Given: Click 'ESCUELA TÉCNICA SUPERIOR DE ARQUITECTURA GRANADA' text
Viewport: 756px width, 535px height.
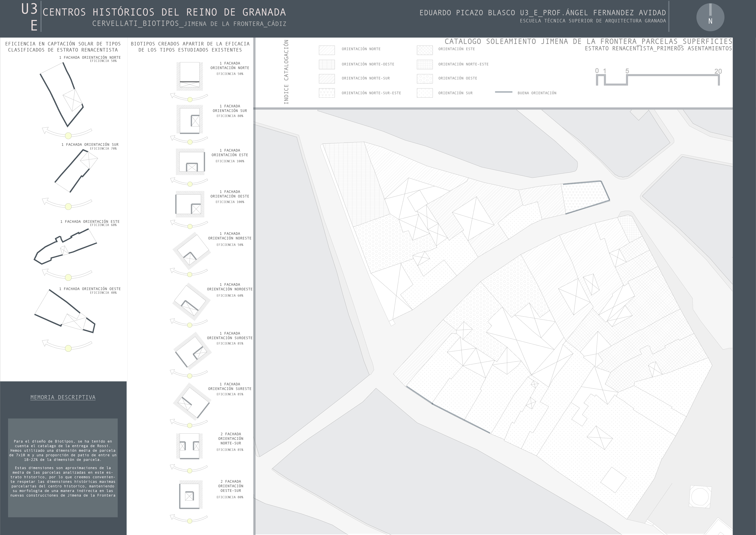Looking at the screenshot, I should (593, 21).
